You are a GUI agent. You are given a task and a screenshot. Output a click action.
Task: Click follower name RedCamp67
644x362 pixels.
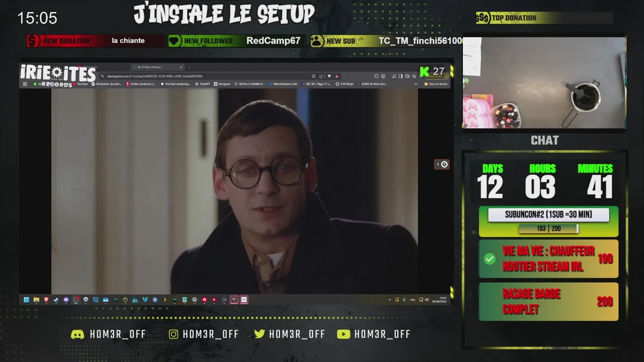(273, 41)
